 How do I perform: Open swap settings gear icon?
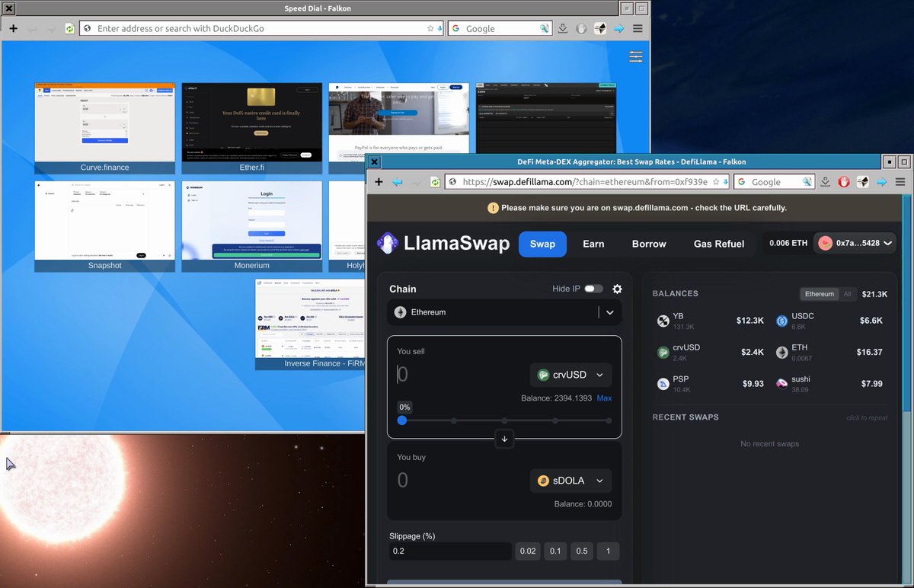point(617,289)
